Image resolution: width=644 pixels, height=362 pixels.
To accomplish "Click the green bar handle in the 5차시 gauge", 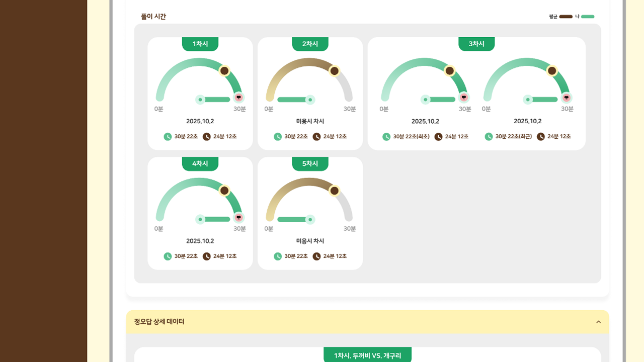I will [x=310, y=219].
